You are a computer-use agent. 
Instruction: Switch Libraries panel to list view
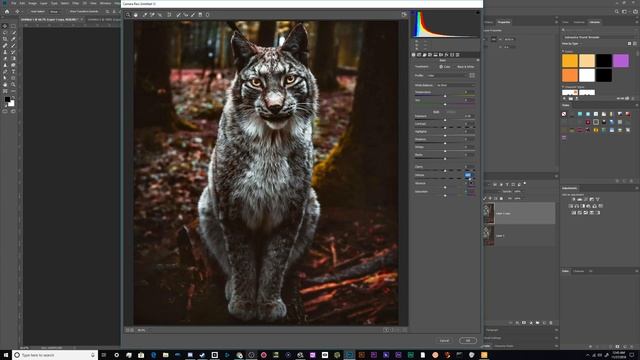[635, 43]
